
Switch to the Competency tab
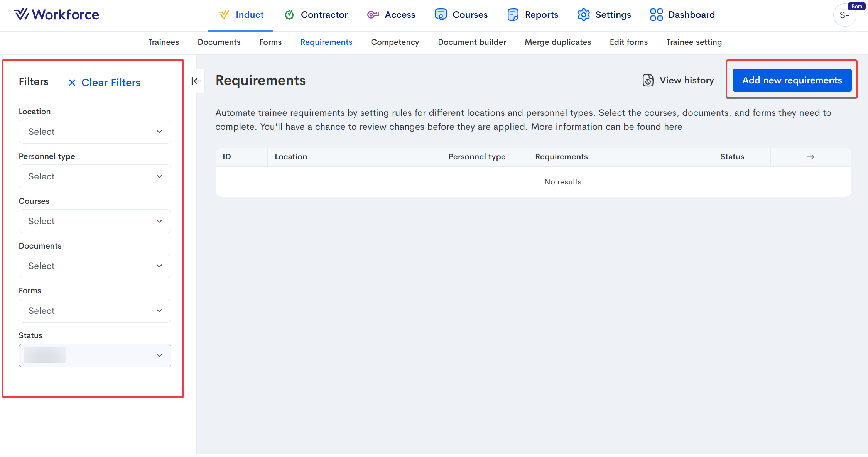pyautogui.click(x=395, y=42)
